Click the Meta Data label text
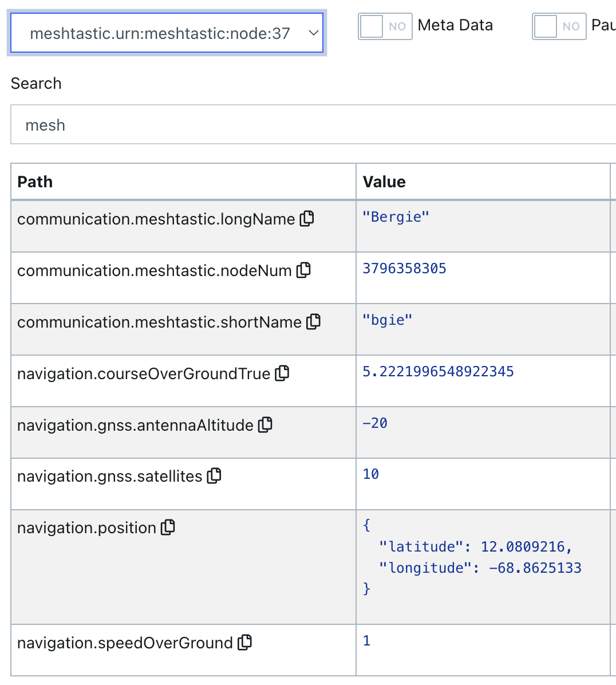Image resolution: width=616 pixels, height=685 pixels. point(455,25)
